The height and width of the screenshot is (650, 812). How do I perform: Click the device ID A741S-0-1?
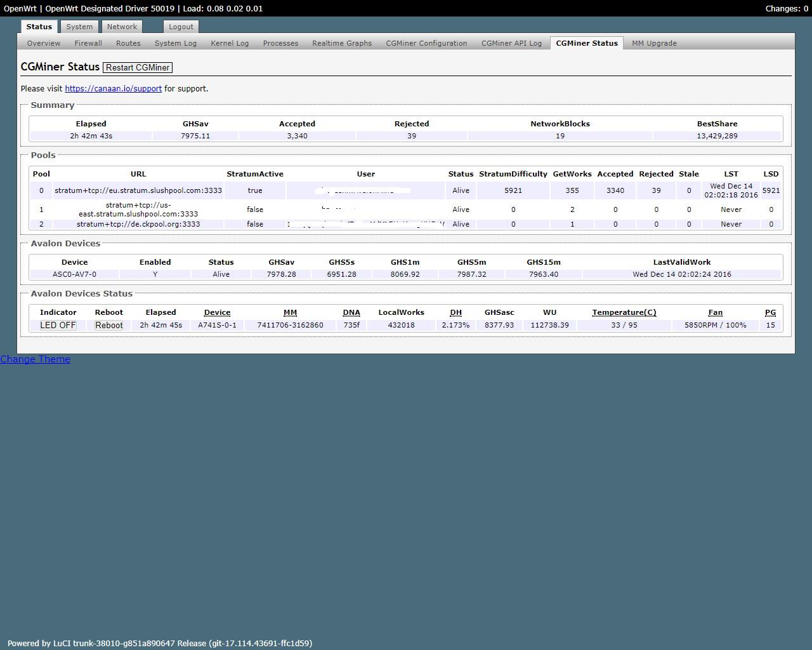point(217,325)
